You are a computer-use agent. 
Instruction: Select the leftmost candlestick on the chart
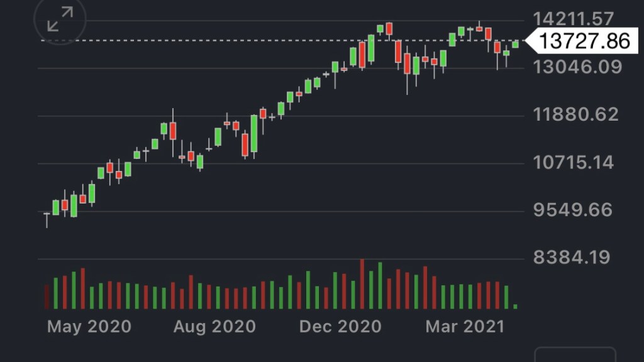click(47, 217)
